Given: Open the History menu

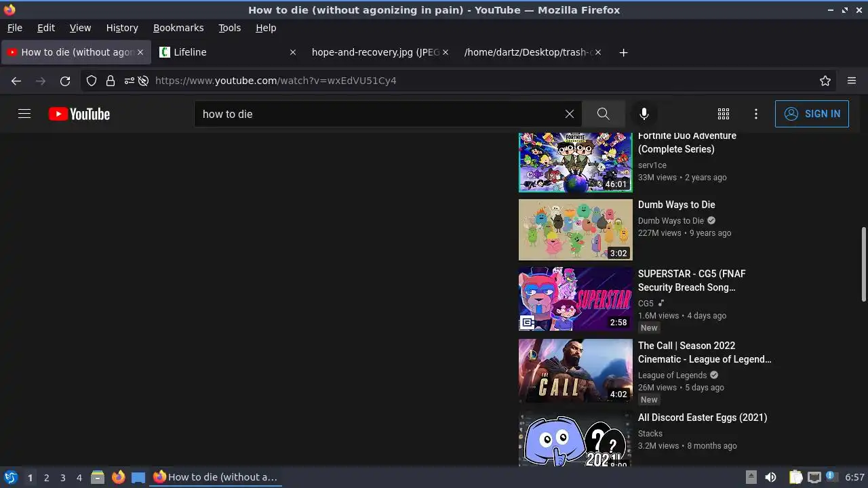Looking at the screenshot, I should click(x=122, y=28).
